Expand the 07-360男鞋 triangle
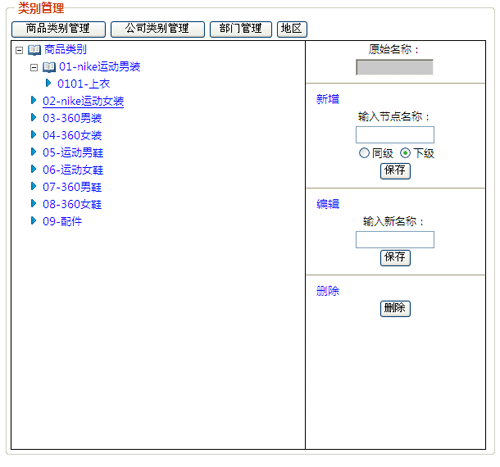The height and width of the screenshot is (467, 500). 33,186
